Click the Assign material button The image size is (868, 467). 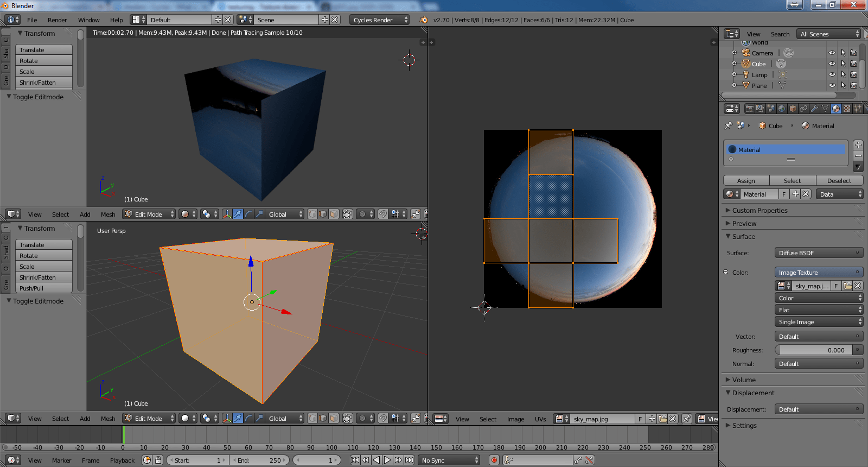[x=746, y=180]
